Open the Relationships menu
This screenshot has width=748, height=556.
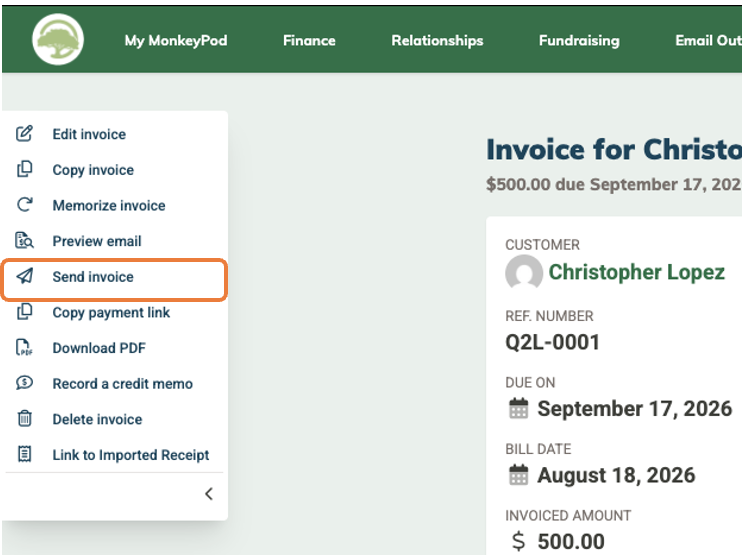coord(437,41)
